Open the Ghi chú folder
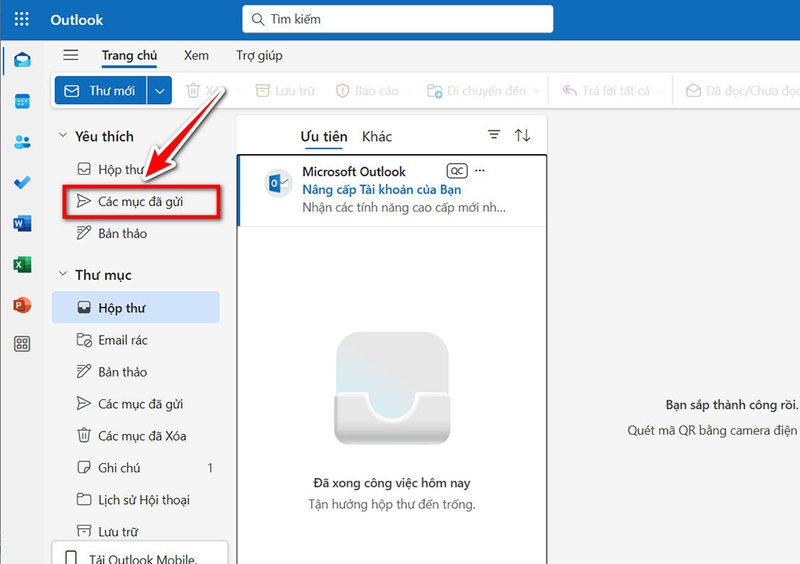800x564 pixels. [136, 468]
